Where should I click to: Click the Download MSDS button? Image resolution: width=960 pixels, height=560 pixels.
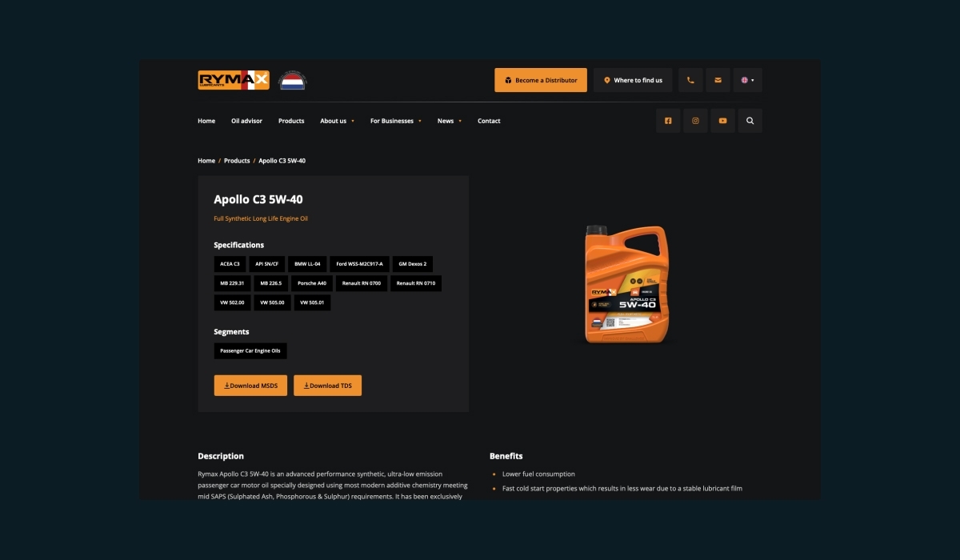[x=250, y=386]
